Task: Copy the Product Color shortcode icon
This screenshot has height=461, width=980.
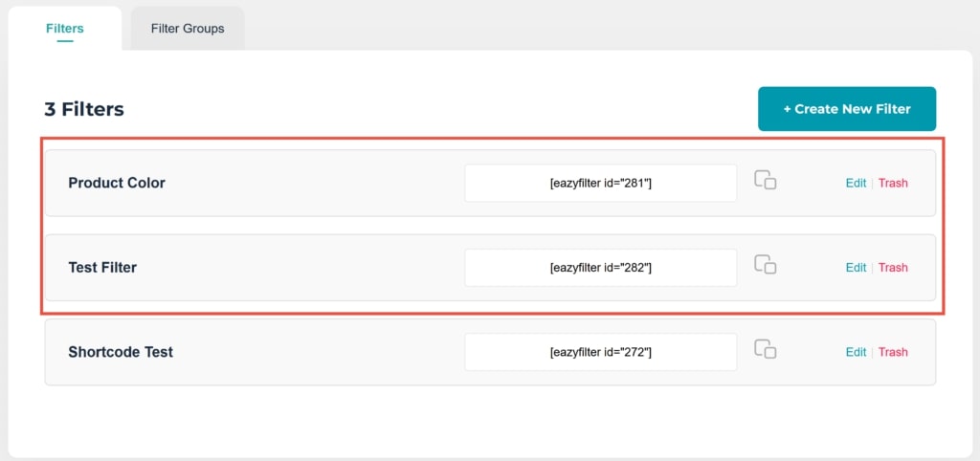Action: pyautogui.click(x=765, y=180)
